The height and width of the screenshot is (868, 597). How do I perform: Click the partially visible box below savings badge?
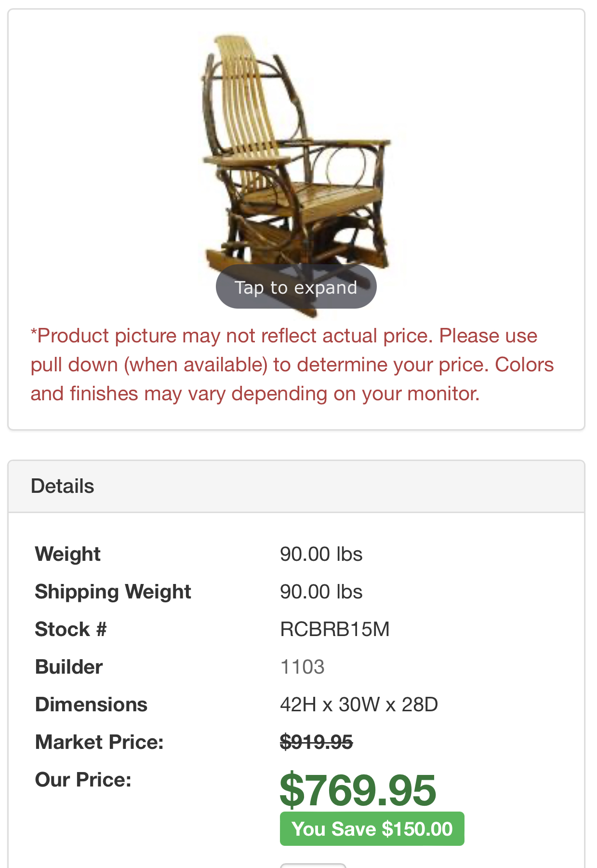click(313, 865)
